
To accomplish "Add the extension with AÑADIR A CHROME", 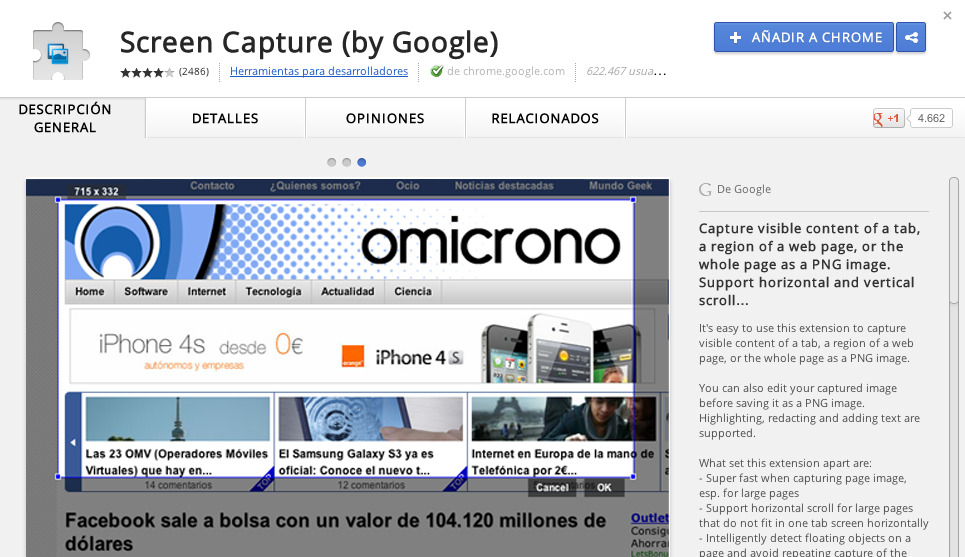I will pyautogui.click(x=804, y=38).
